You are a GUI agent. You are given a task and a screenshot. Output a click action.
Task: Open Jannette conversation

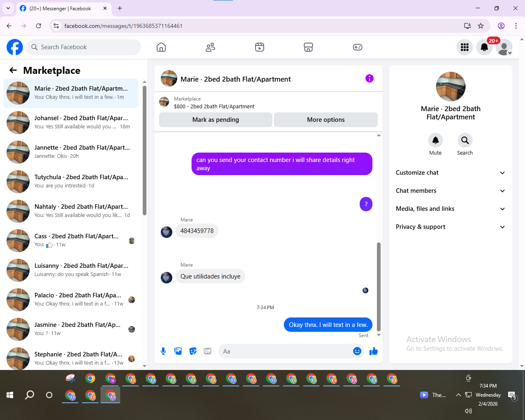(x=71, y=152)
